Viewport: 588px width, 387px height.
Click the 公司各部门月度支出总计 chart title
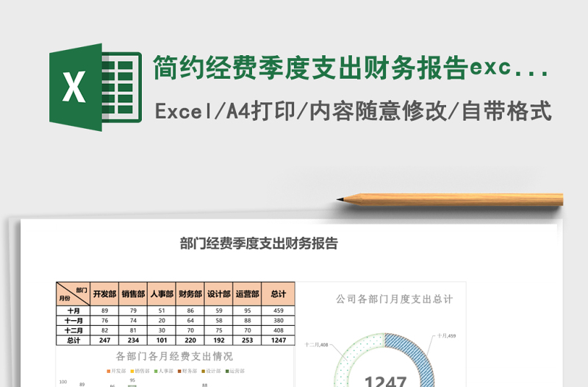pos(394,299)
